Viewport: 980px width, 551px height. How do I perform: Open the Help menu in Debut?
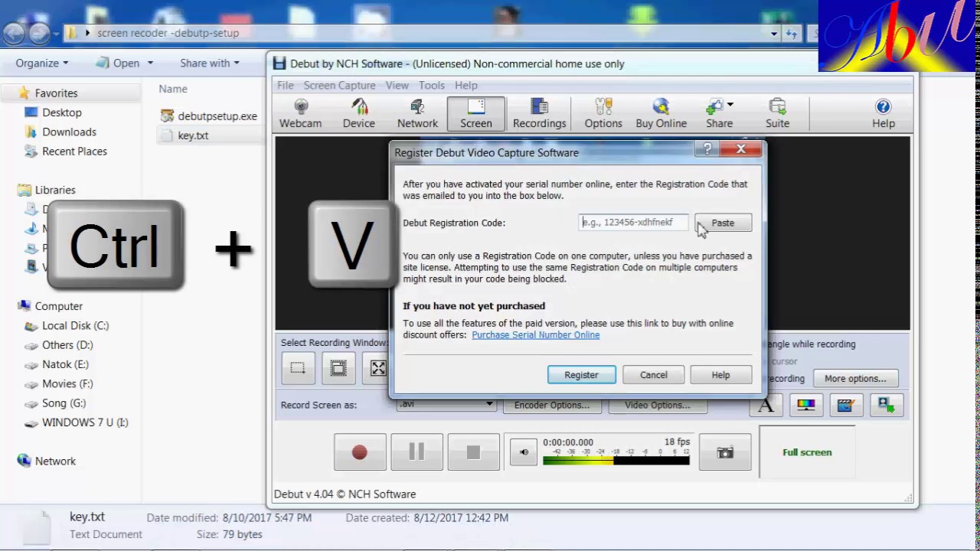[x=465, y=85]
